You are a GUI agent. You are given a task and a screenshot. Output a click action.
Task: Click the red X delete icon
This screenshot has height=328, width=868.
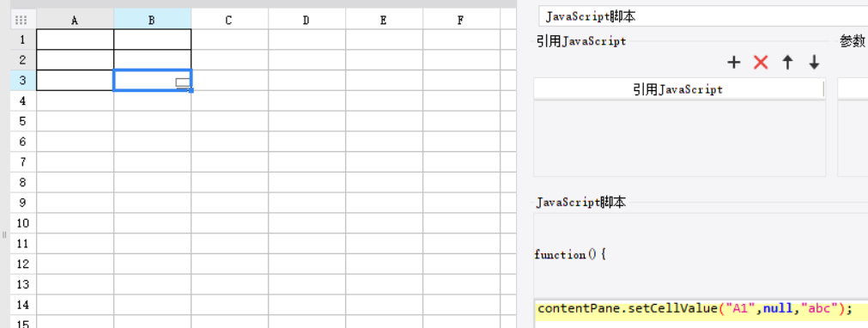click(x=762, y=62)
